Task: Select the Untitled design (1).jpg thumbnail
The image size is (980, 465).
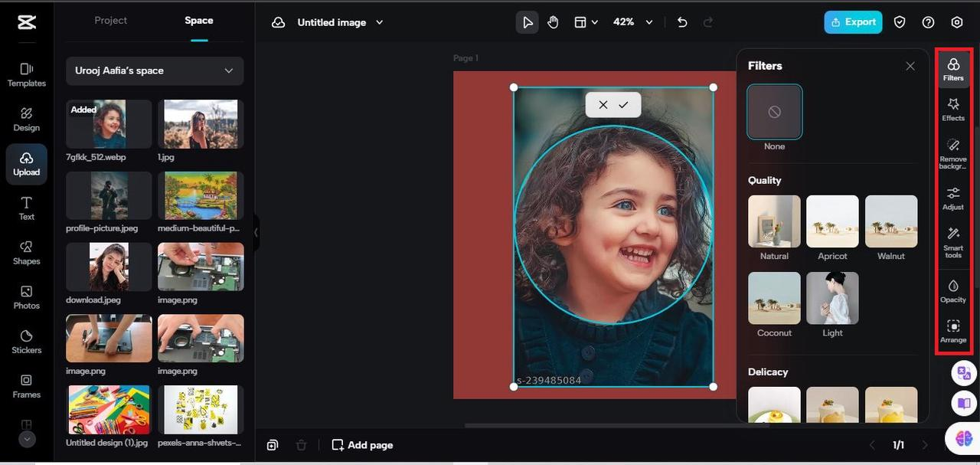Action: click(109, 410)
